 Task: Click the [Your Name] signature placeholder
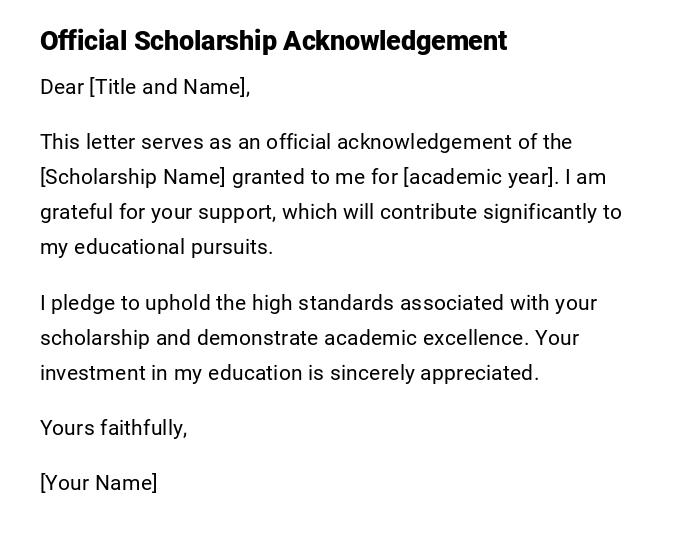(x=98, y=483)
